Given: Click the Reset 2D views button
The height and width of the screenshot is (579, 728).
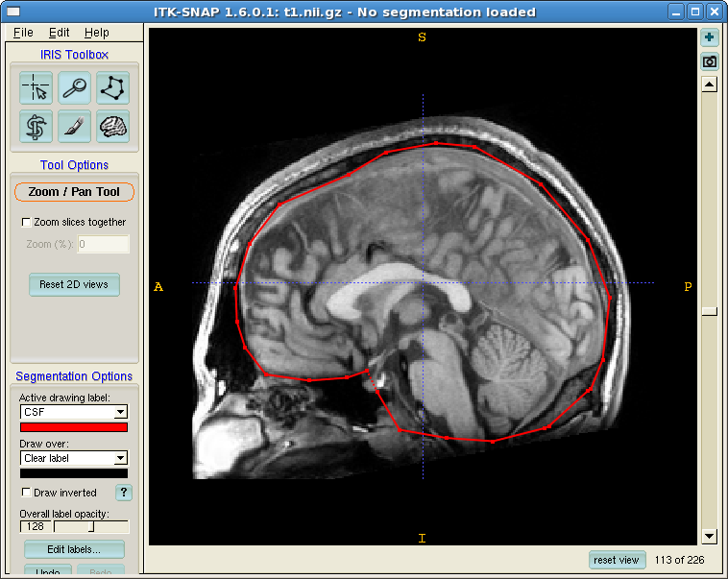Looking at the screenshot, I should [74, 285].
